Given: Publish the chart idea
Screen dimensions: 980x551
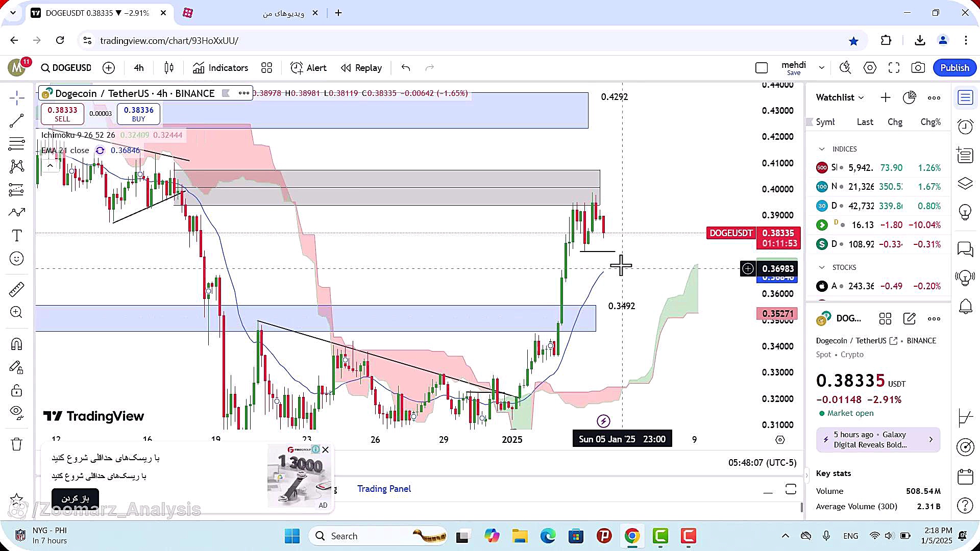Looking at the screenshot, I should 954,68.
